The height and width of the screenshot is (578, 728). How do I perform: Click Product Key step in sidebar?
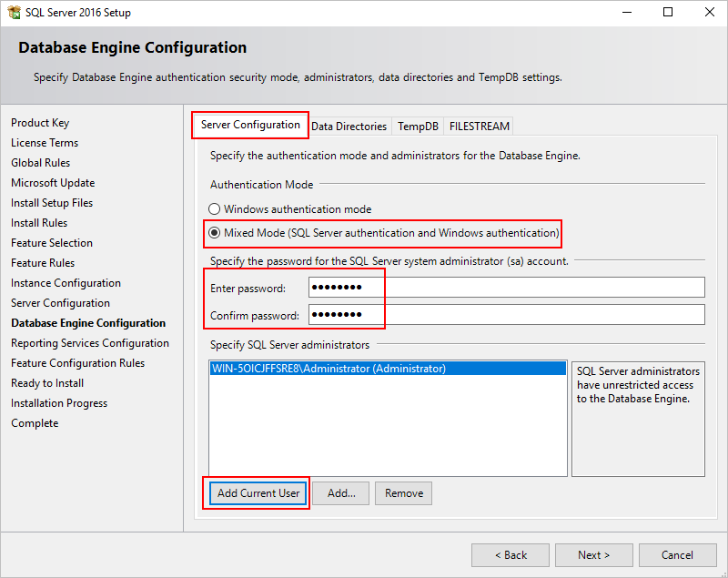[40, 123]
